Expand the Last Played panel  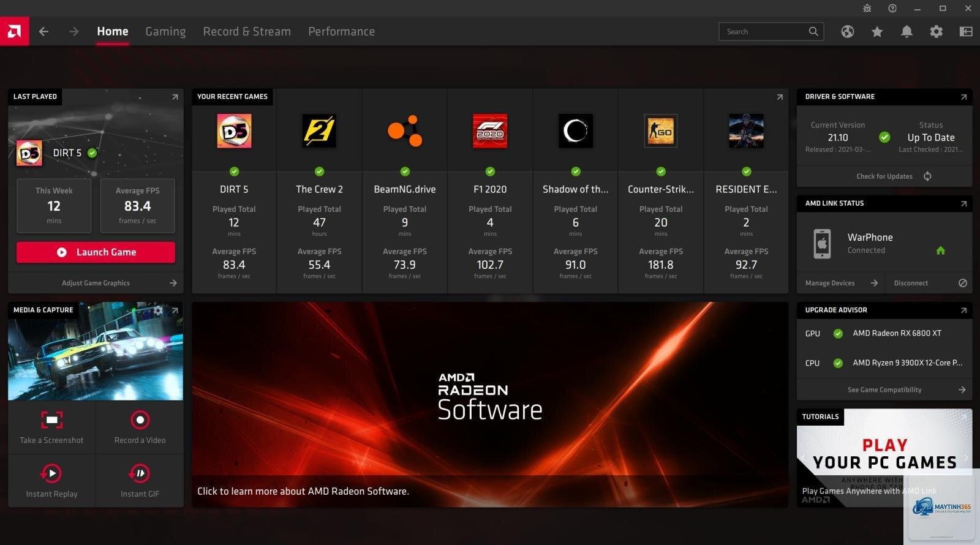[175, 97]
